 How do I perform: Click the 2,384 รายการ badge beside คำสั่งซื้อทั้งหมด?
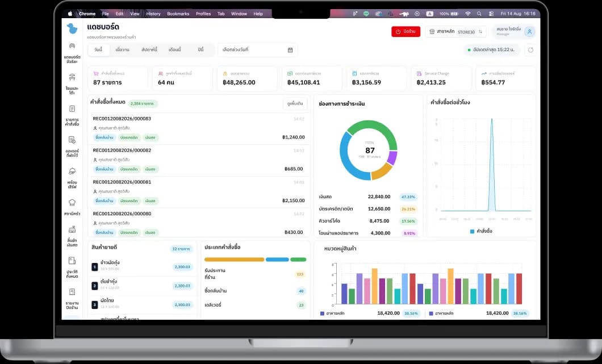pyautogui.click(x=143, y=104)
